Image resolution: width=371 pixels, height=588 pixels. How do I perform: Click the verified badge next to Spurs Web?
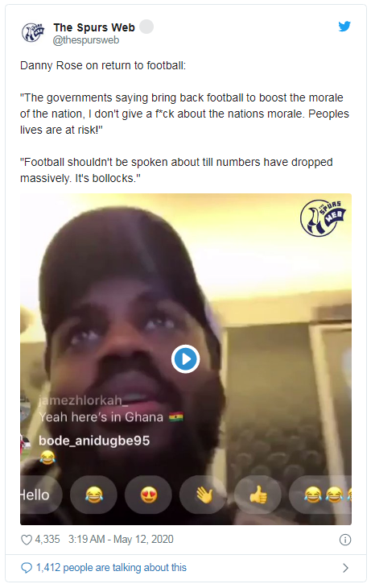(146, 27)
